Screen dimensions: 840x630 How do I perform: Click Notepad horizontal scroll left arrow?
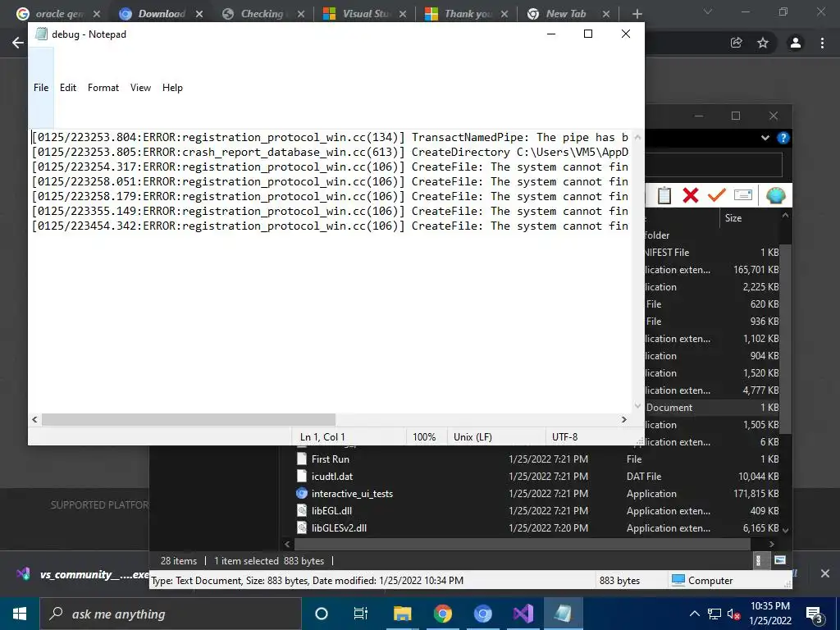(x=34, y=419)
